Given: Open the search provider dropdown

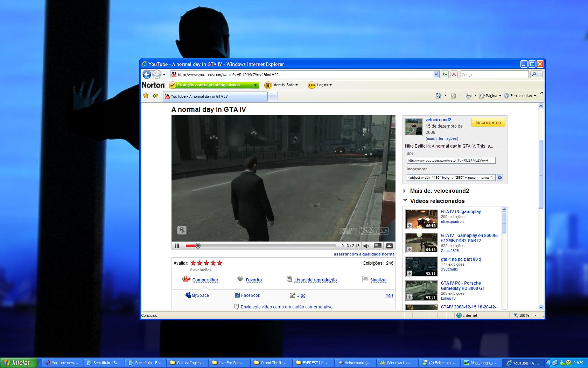Looking at the screenshot, I should tap(540, 74).
